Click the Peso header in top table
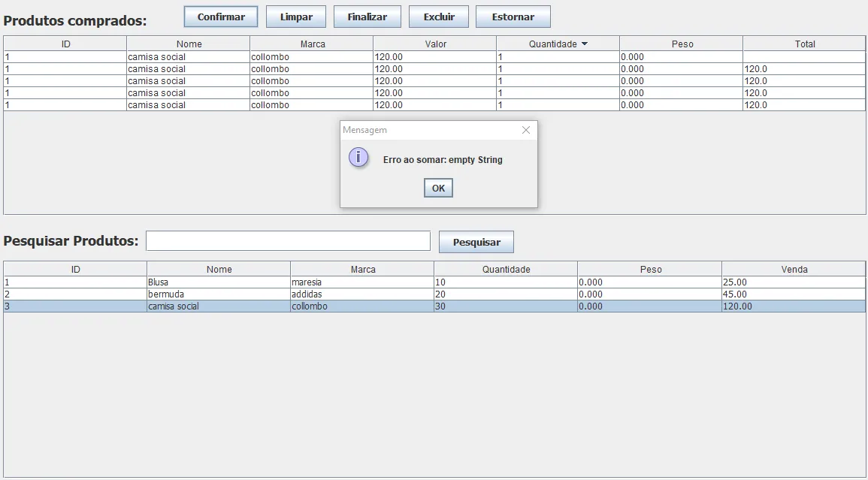 682,44
